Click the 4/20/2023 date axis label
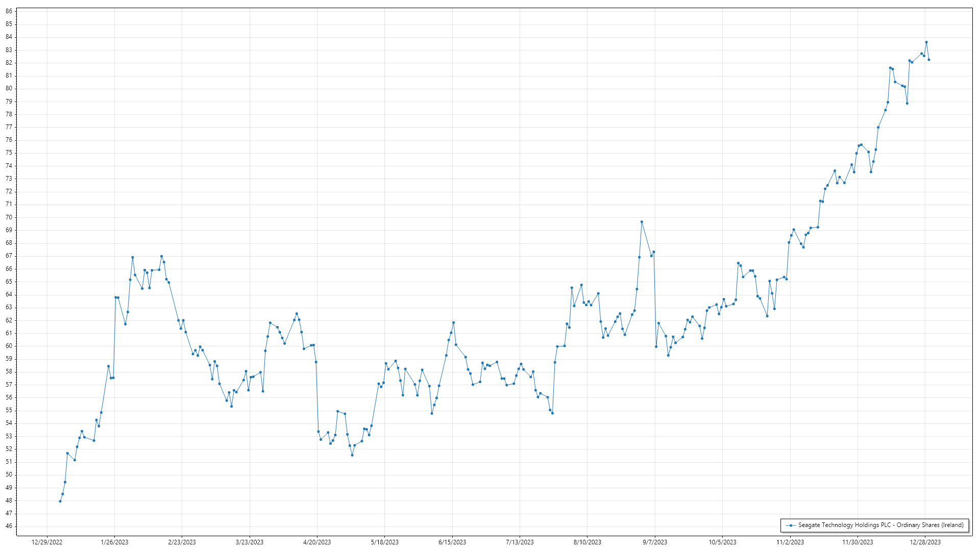This screenshot has width=980, height=551. click(317, 542)
